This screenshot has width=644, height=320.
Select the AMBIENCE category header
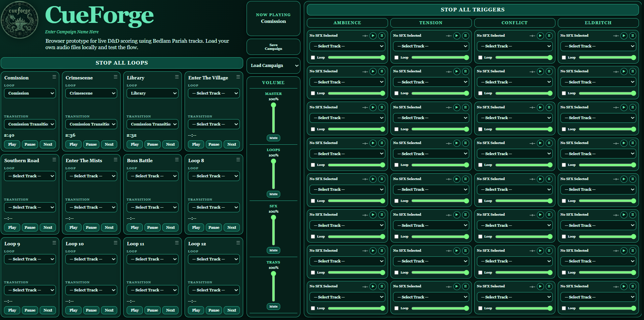coord(347,23)
